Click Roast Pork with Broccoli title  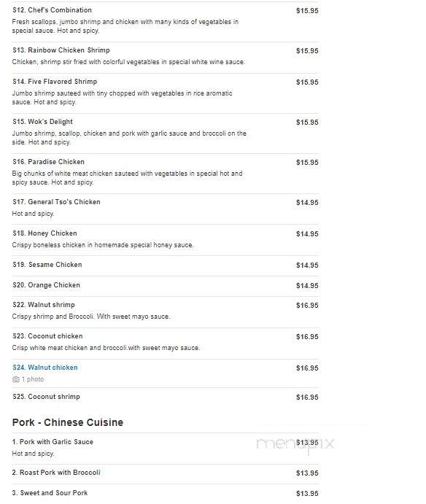point(56,473)
